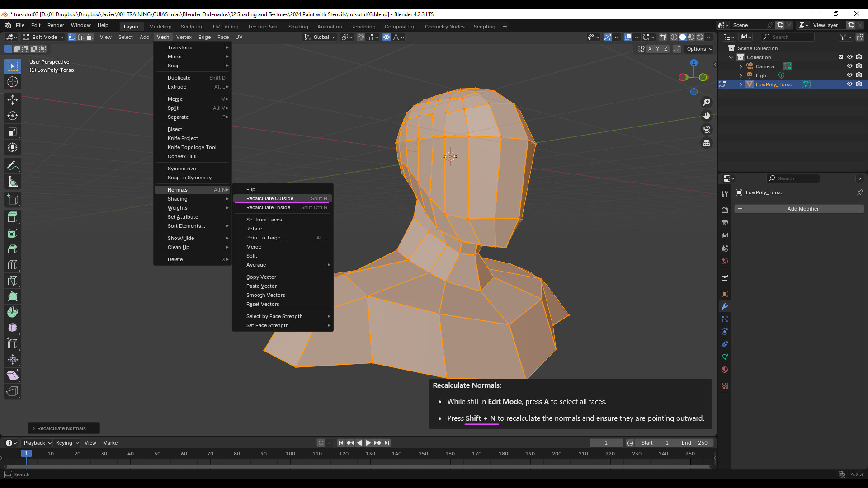
Task: Choose Recalculate Inside menu entry
Action: [283, 207]
